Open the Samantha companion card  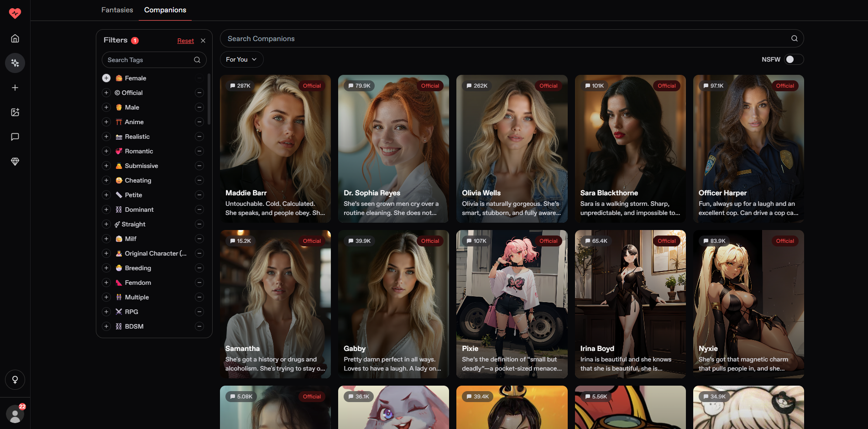pos(275,304)
